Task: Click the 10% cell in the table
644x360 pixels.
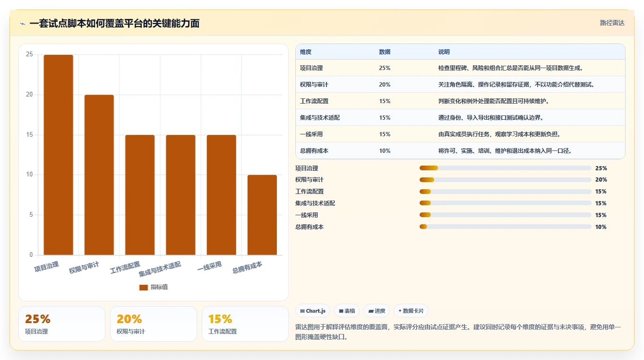Action: 385,151
